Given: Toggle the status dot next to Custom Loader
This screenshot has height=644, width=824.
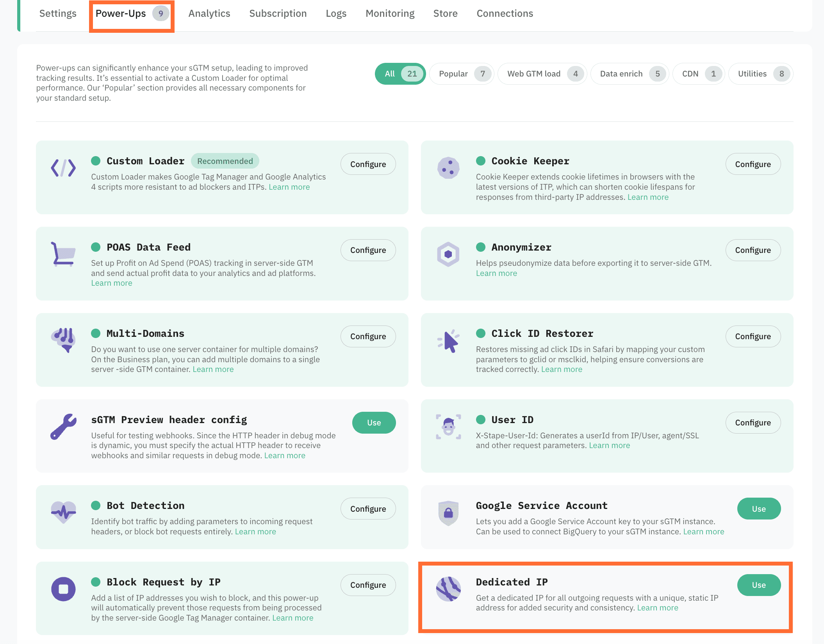Looking at the screenshot, I should (x=96, y=160).
